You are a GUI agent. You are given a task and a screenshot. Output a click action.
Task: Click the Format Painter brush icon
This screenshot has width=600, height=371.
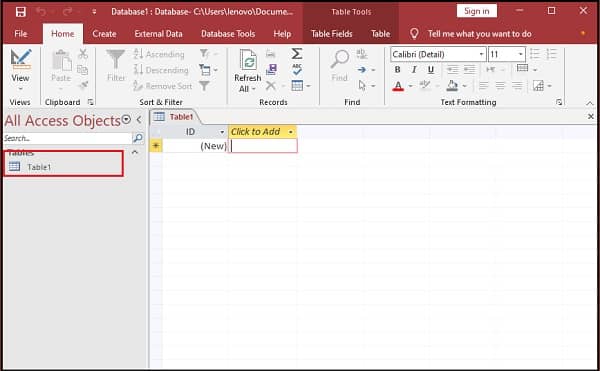[x=83, y=85]
